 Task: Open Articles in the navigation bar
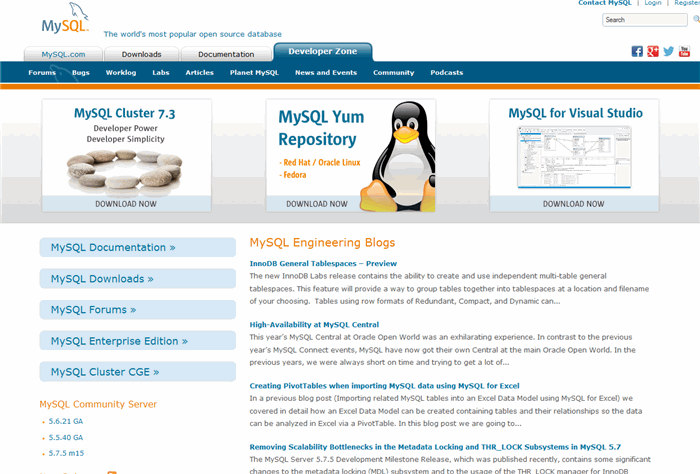point(200,72)
